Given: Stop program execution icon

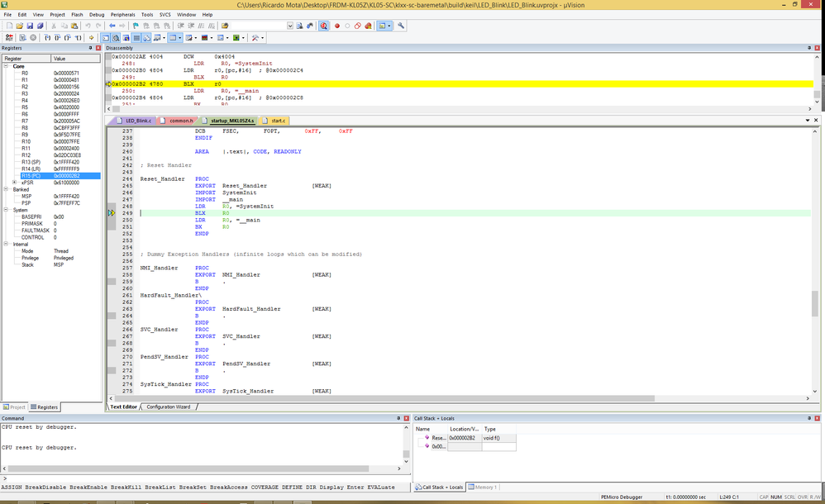Looking at the screenshot, I should 33,38.
